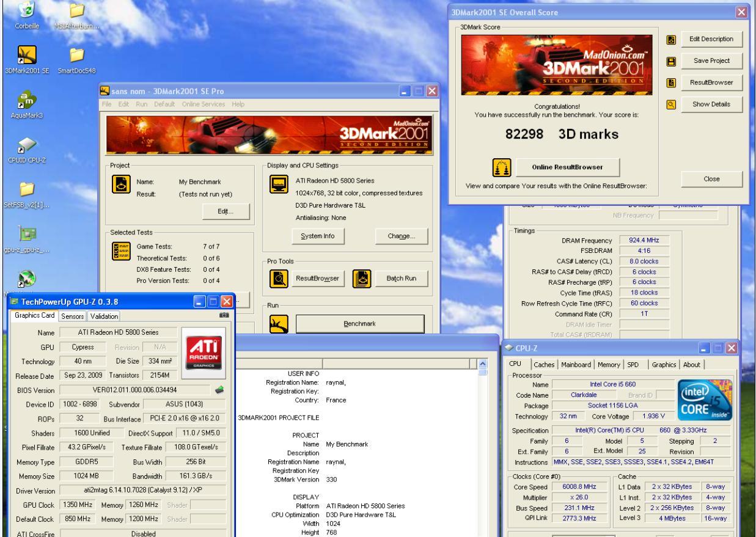Open the SmartDoc548 folder icon

point(76,54)
